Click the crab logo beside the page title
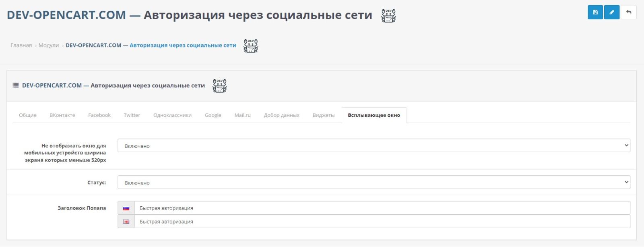This screenshot has height=247, width=644. click(x=388, y=15)
